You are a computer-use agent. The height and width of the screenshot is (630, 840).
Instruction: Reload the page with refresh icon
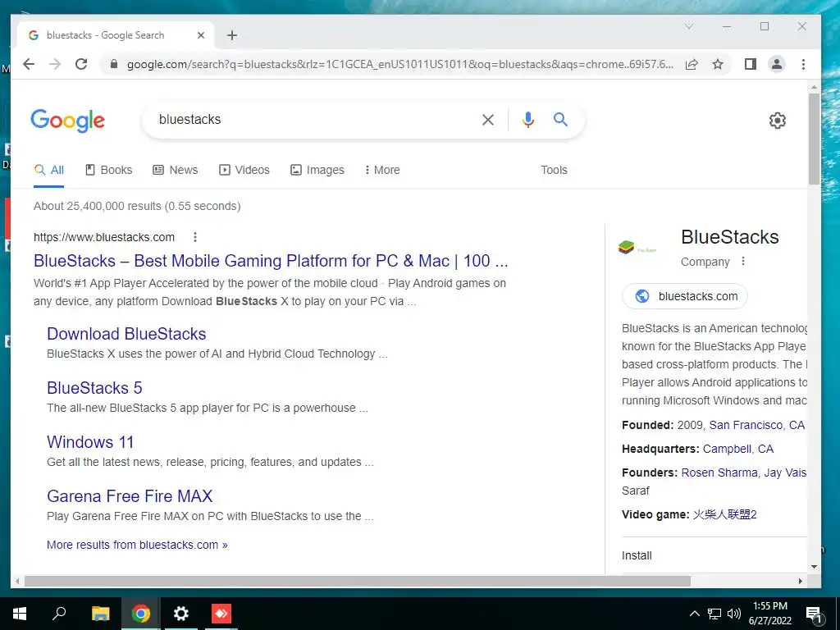point(81,64)
